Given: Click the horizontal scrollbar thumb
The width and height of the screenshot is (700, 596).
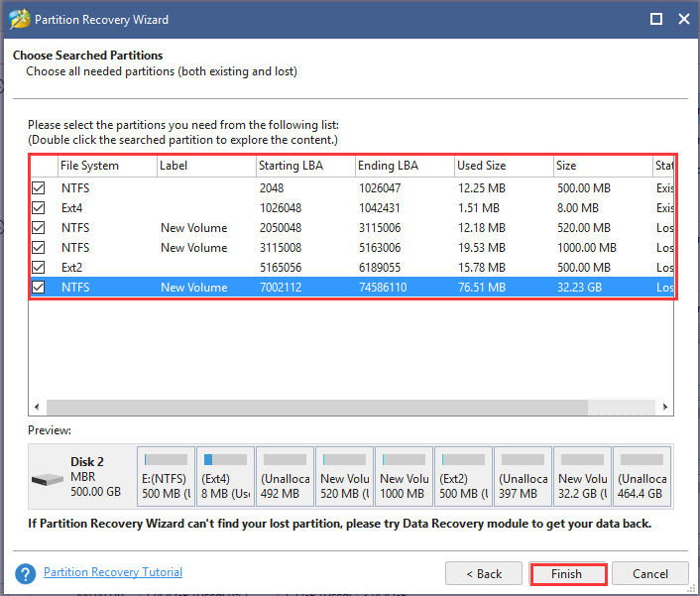Looking at the screenshot, I should 317,407.
